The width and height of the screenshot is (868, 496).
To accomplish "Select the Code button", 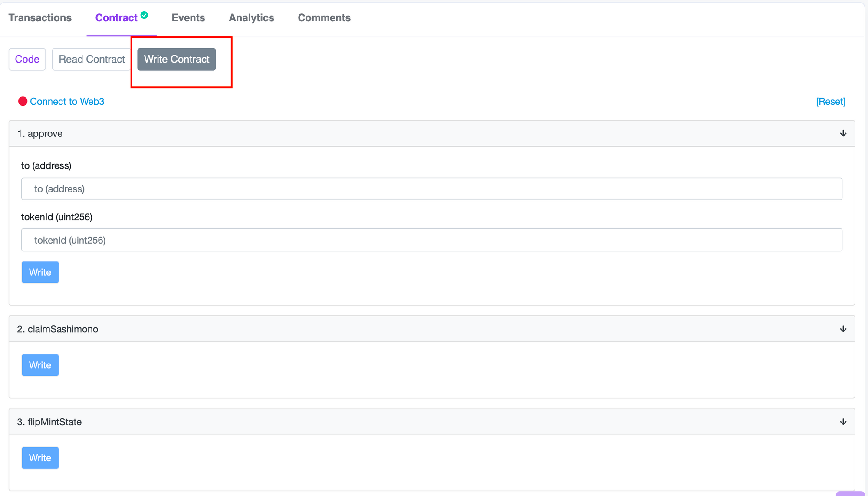I will [x=27, y=59].
